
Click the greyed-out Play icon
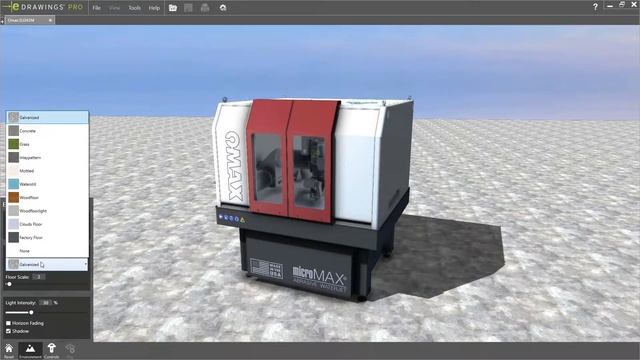70,350
